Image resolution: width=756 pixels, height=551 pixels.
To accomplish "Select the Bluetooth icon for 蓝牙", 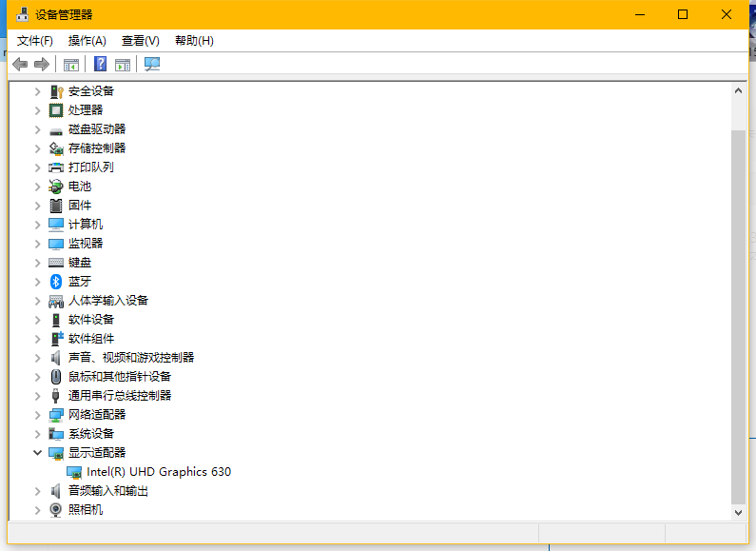I will click(x=56, y=282).
